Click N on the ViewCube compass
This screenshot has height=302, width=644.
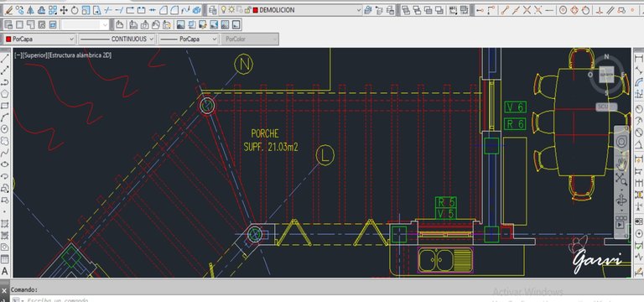click(606, 58)
